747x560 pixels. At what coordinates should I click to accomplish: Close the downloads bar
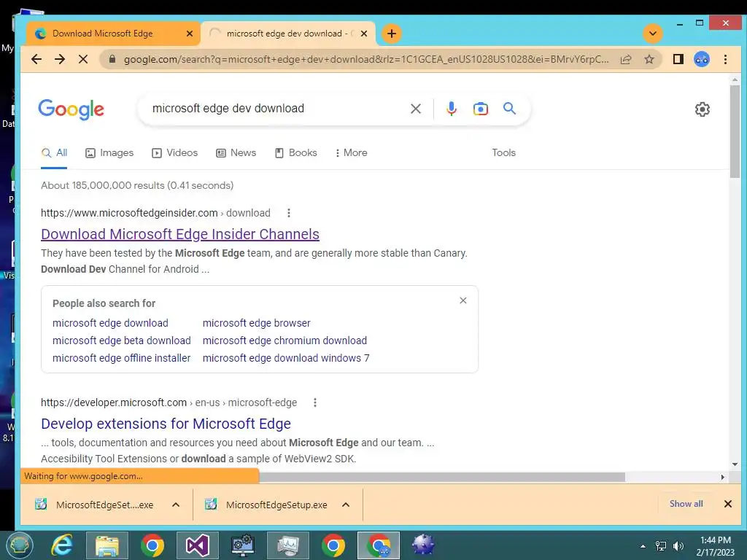pyautogui.click(x=727, y=504)
